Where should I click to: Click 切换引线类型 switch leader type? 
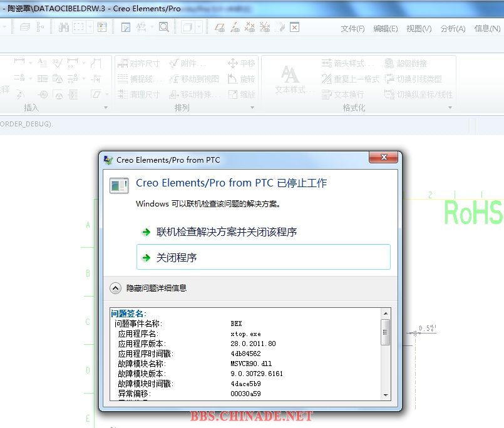tap(413, 79)
